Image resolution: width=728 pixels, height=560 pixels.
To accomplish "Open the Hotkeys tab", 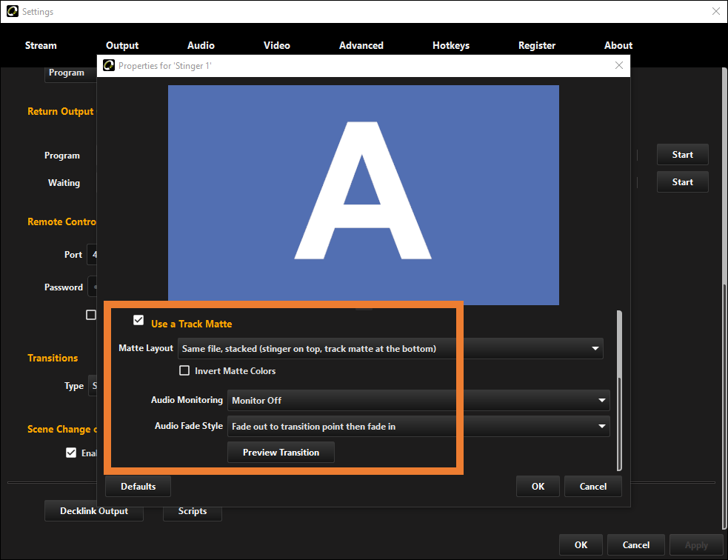I will pos(451,45).
